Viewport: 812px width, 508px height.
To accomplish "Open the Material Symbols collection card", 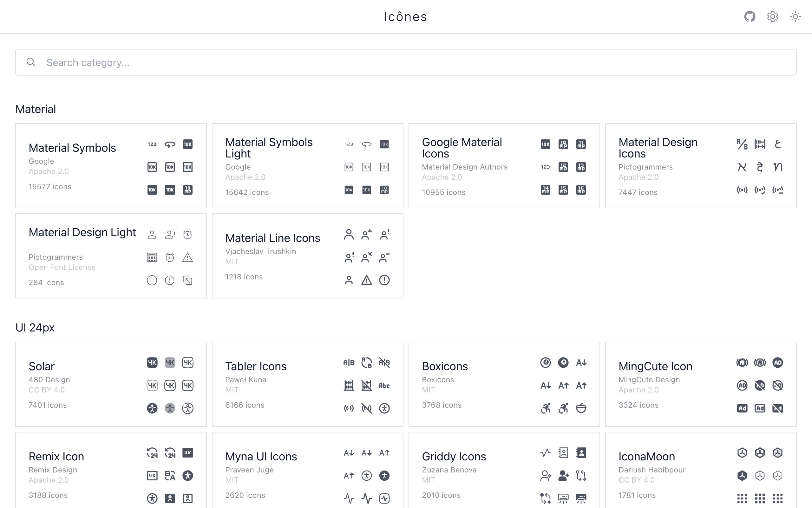I will (x=111, y=166).
